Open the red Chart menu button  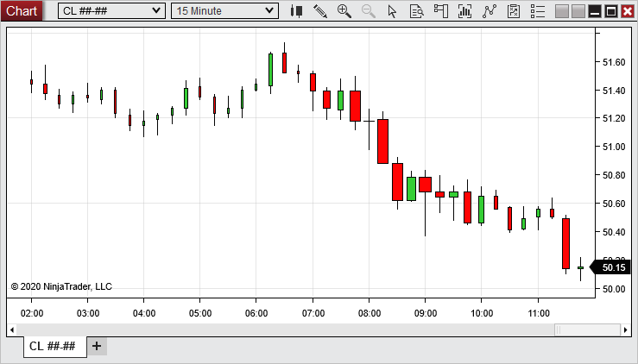[x=22, y=10]
